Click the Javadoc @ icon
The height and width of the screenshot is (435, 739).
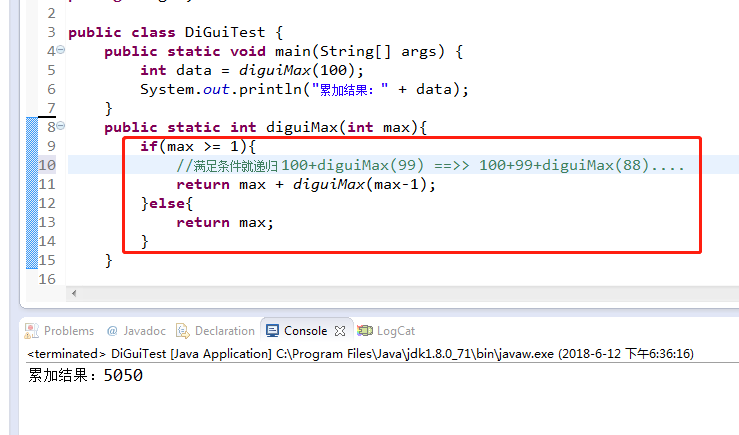(112, 331)
